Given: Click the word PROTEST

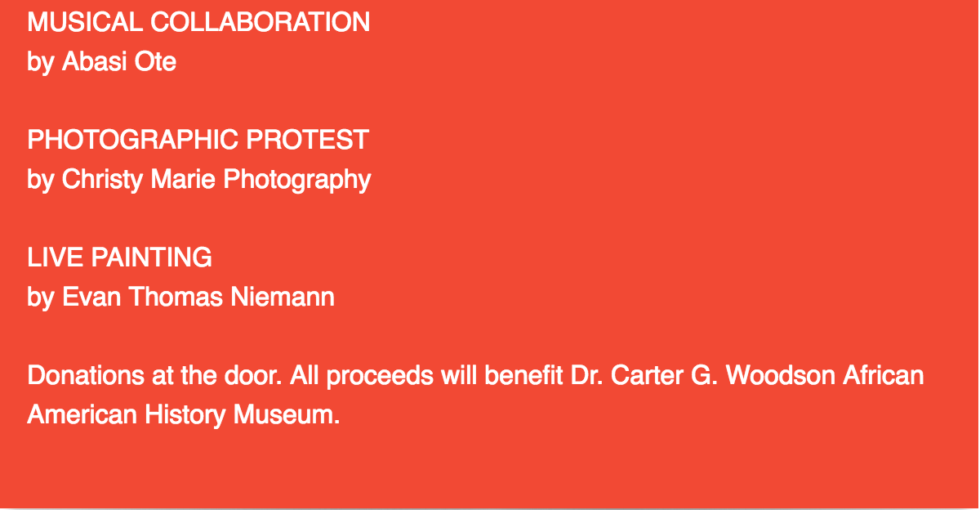Looking at the screenshot, I should (x=308, y=140).
